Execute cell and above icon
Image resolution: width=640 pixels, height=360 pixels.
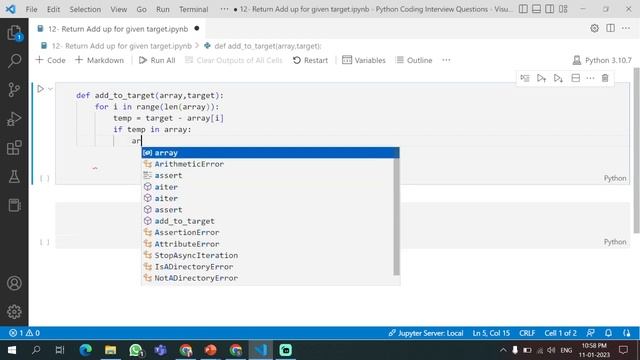542,78
